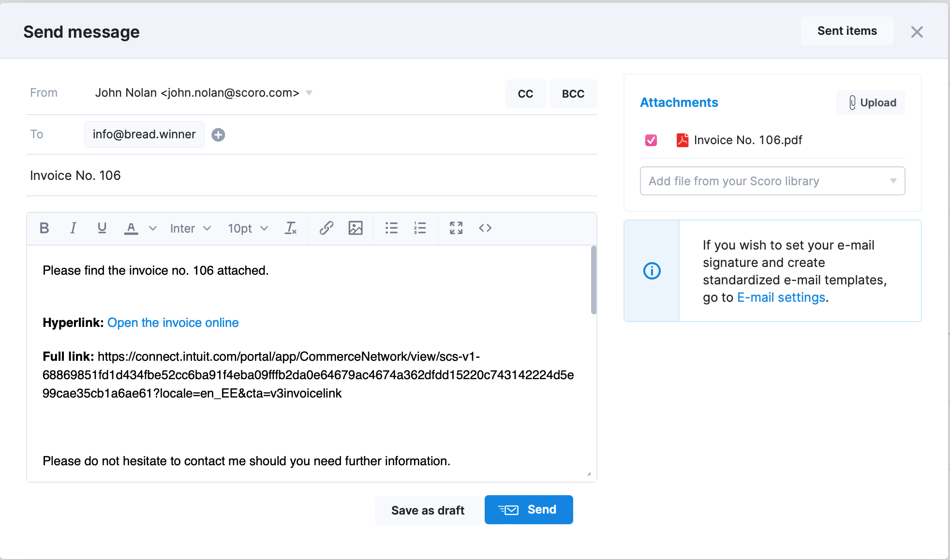Start a numbered list
Viewport: 950px width, 560px height.
[x=420, y=228]
